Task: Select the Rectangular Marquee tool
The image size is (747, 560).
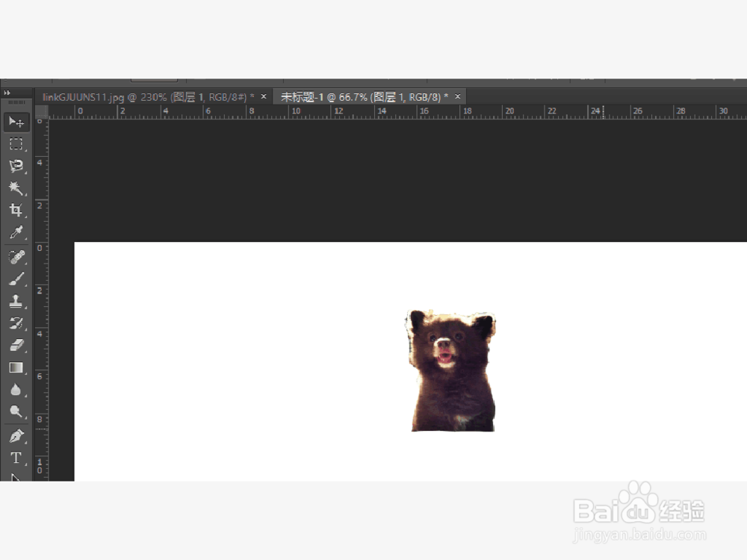Action: point(16,144)
